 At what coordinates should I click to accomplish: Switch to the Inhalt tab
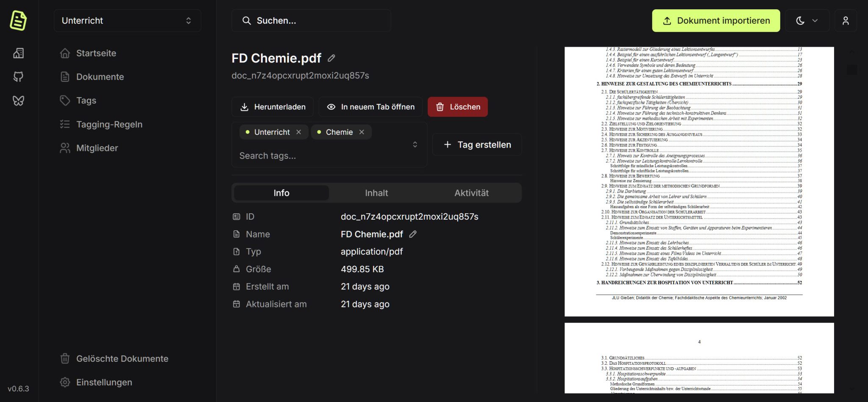point(376,193)
